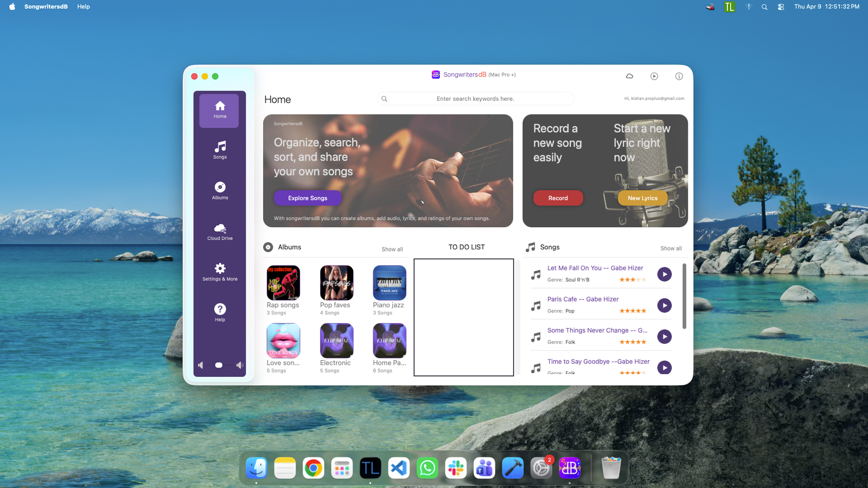Open Trash in the dock
The image size is (868, 488).
point(611,468)
